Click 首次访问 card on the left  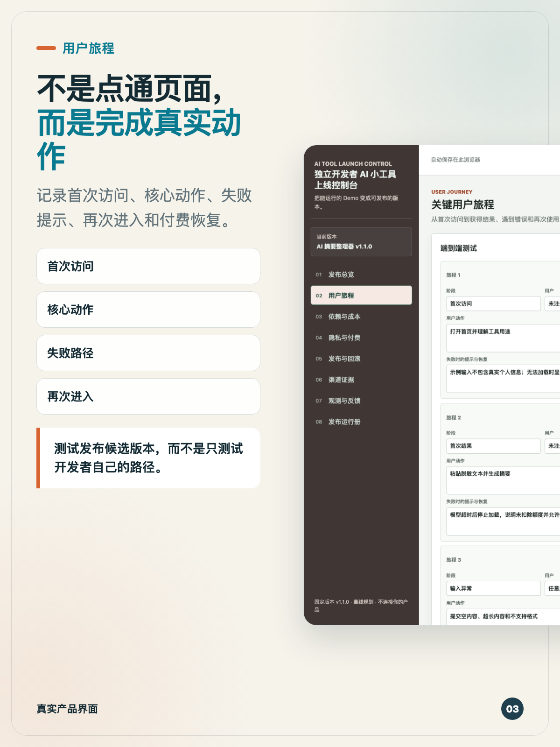(x=148, y=266)
